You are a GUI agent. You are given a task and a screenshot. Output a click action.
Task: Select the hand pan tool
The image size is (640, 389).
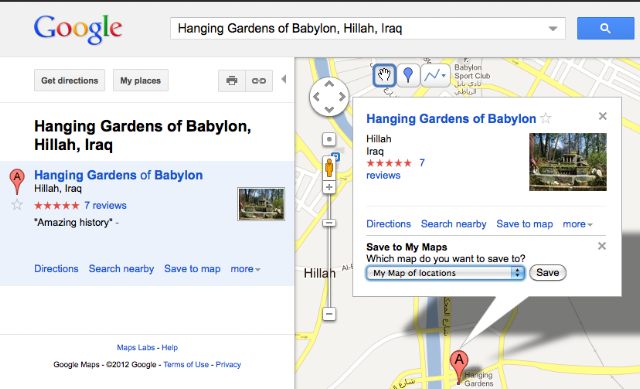tap(384, 75)
